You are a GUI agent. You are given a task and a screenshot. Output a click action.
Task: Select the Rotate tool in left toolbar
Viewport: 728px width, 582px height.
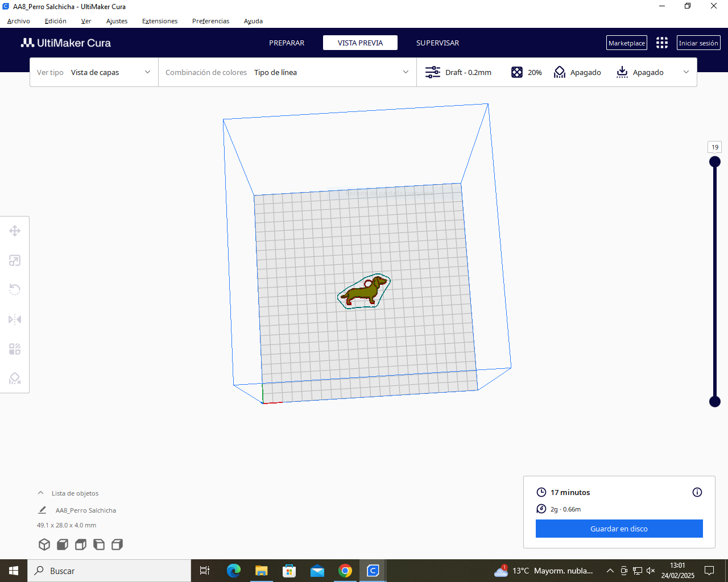click(x=15, y=290)
